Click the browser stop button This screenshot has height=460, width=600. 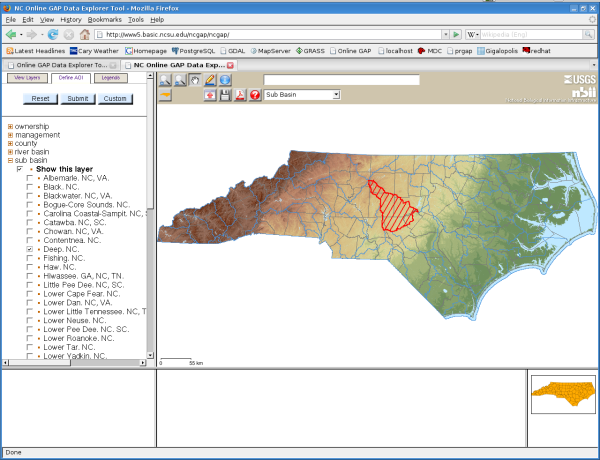coord(69,35)
